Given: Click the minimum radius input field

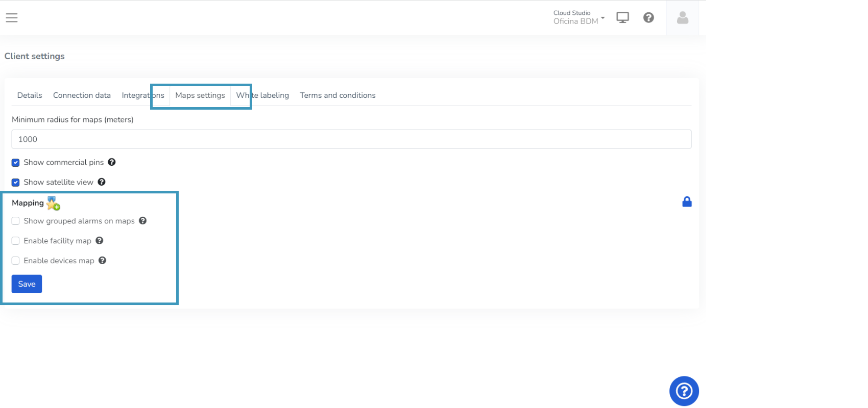Looking at the screenshot, I should (351, 139).
